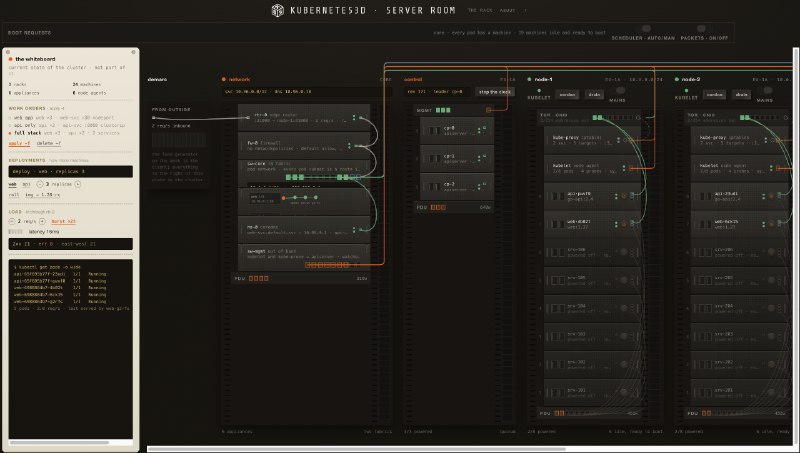This screenshot has height=453, width=800.
Task: Select the cp-0 apiserver machine
Action: [457, 131]
